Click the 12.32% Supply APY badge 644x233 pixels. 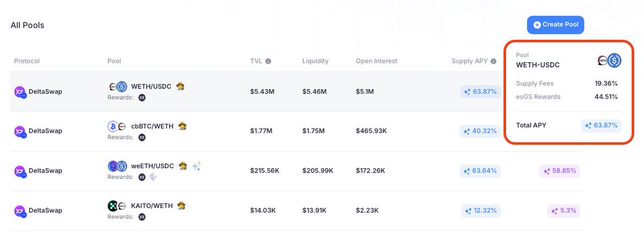click(x=480, y=211)
